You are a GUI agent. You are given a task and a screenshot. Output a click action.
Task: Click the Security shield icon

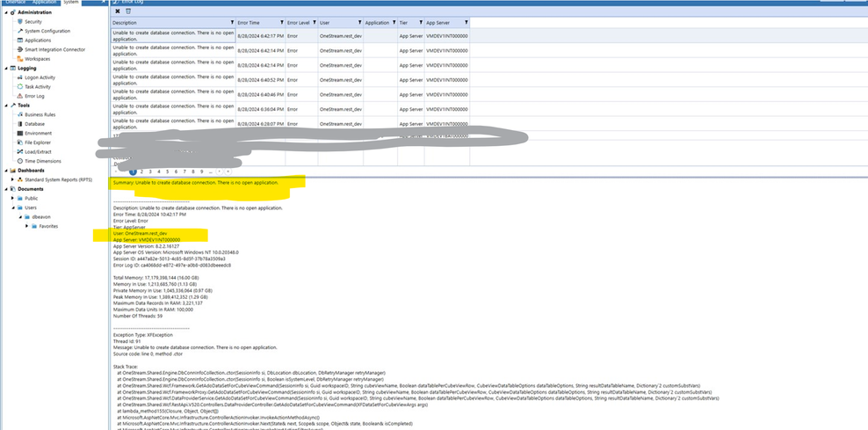click(x=20, y=22)
